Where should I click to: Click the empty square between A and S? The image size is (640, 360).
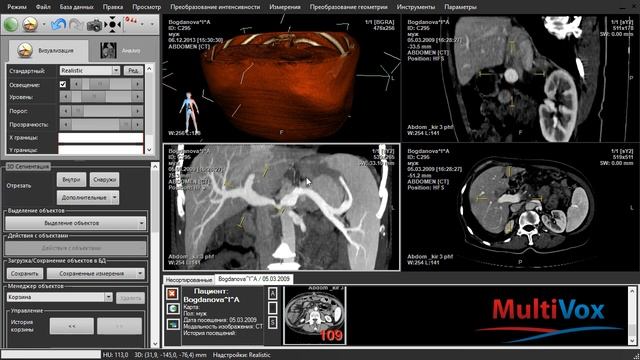pyautogui.click(x=273, y=308)
